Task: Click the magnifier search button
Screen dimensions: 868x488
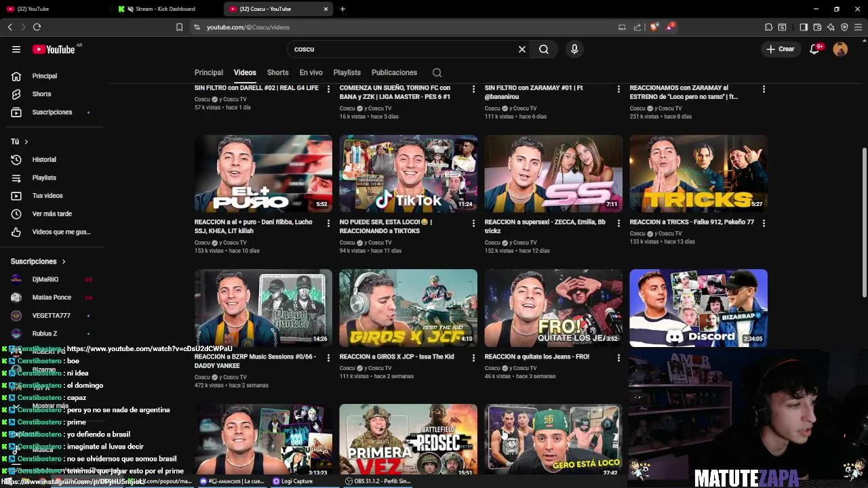Action: click(544, 49)
